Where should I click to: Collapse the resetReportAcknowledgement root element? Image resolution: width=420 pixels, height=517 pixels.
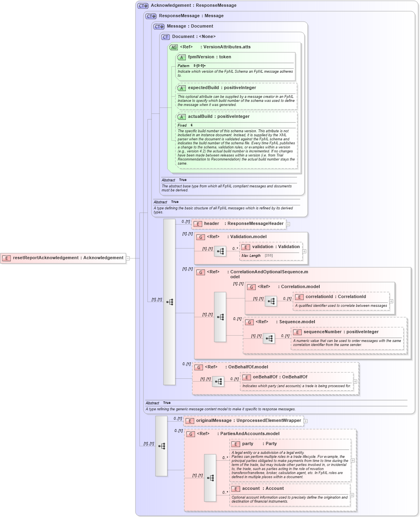coord(128,258)
